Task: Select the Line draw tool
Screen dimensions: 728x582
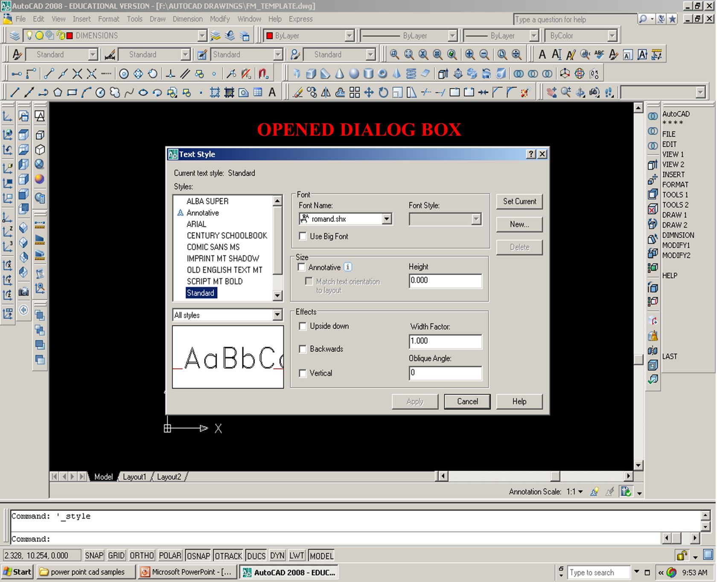Action: pos(15,92)
